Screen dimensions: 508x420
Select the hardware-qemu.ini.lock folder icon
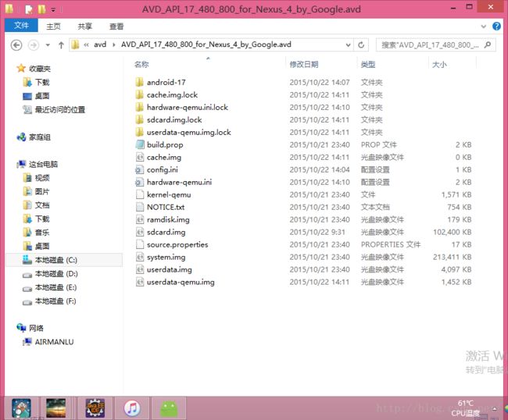pyautogui.click(x=140, y=107)
